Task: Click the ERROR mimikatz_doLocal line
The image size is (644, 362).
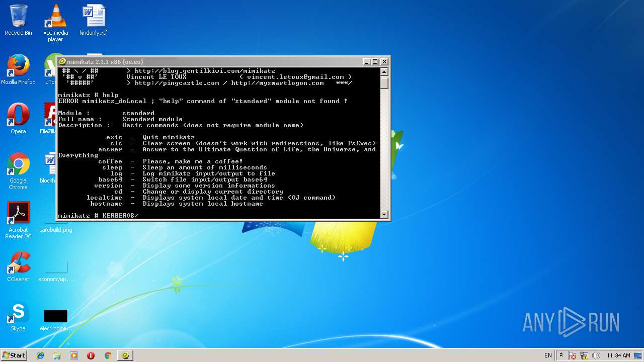Action: click(203, 101)
